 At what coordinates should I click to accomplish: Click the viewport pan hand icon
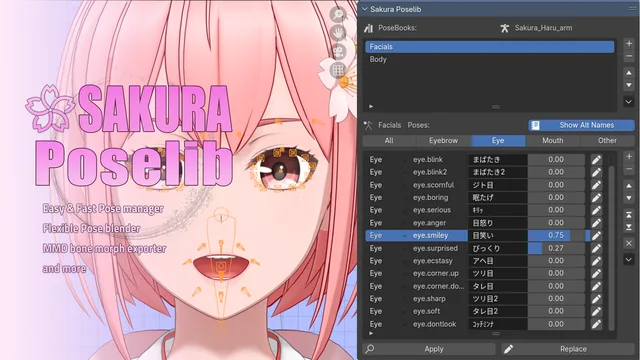pyautogui.click(x=338, y=33)
